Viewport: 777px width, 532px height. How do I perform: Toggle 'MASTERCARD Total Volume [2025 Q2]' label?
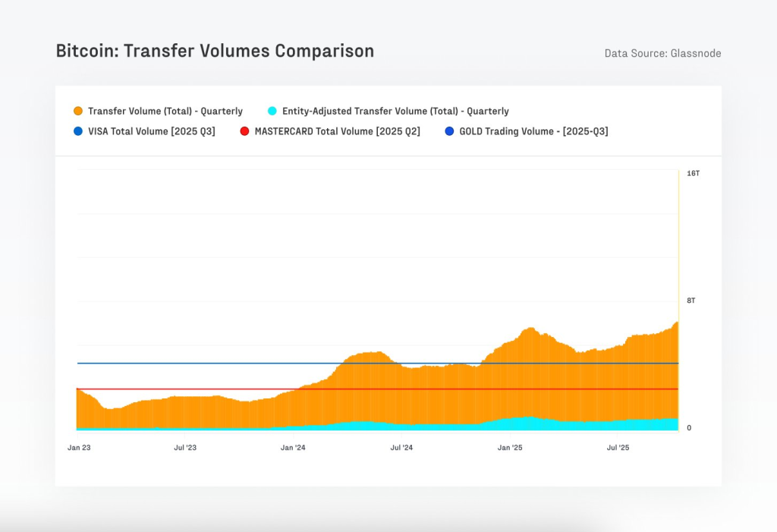[x=337, y=131]
